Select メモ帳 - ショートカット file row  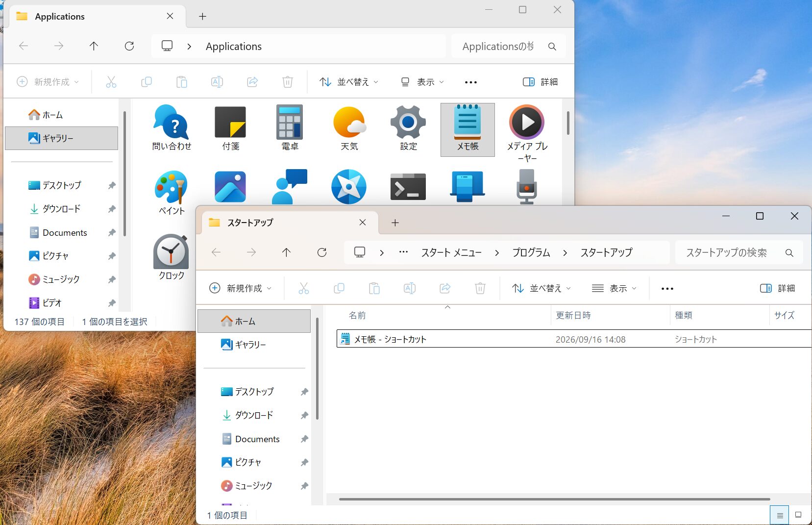pyautogui.click(x=573, y=339)
